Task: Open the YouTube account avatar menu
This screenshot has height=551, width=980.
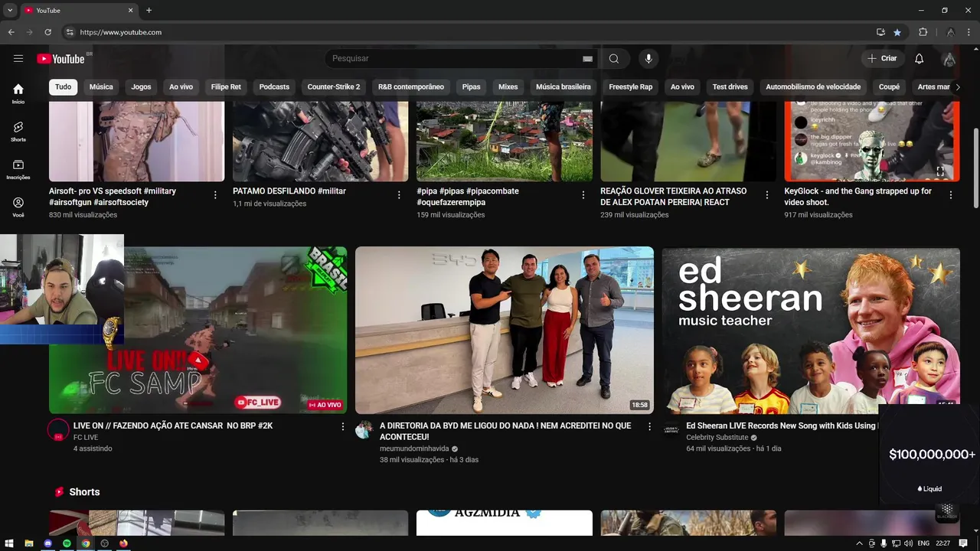Action: click(949, 59)
